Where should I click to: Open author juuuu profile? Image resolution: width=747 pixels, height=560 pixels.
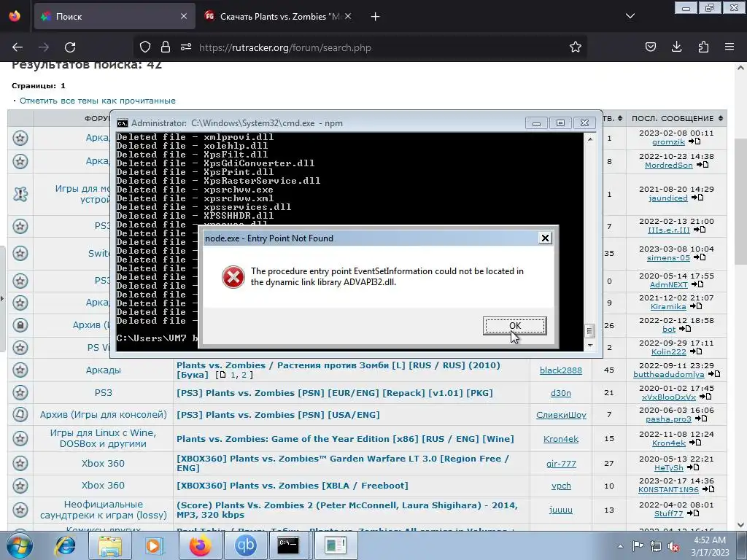(561, 510)
